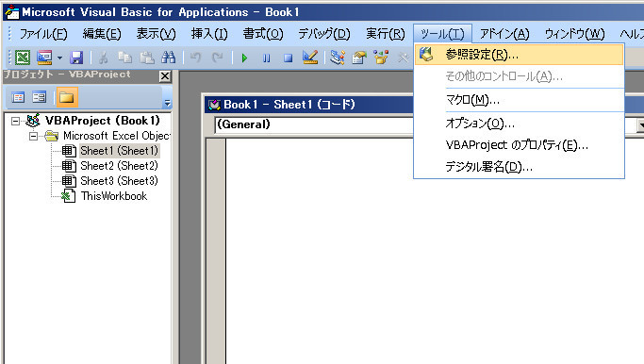The image size is (644, 364).
Task: Open the アドイン(A) menu
Action: pos(504,34)
